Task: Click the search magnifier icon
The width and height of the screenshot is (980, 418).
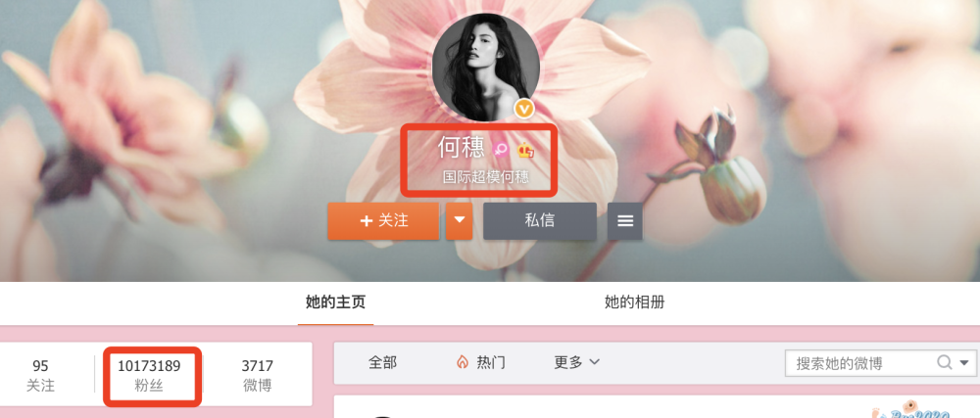Action: pos(944,362)
